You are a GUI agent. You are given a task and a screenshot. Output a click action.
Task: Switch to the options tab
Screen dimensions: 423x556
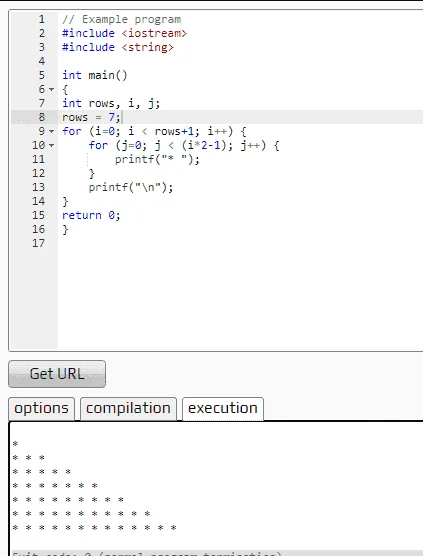pyautogui.click(x=41, y=408)
